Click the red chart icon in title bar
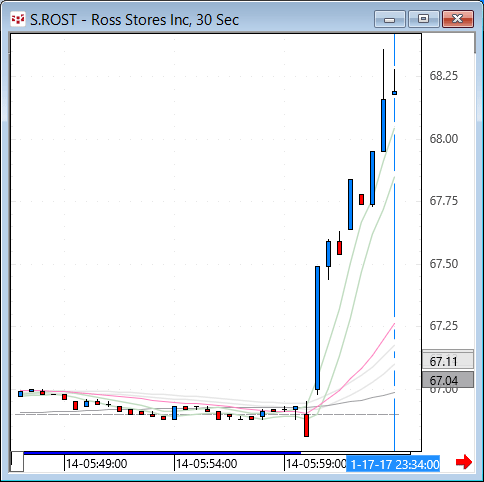The width and height of the screenshot is (484, 482). point(18,19)
